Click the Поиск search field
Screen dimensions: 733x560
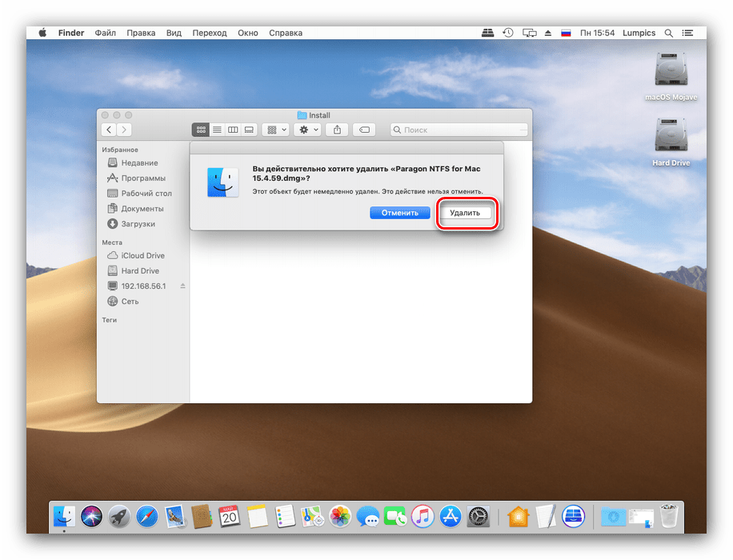[459, 130]
